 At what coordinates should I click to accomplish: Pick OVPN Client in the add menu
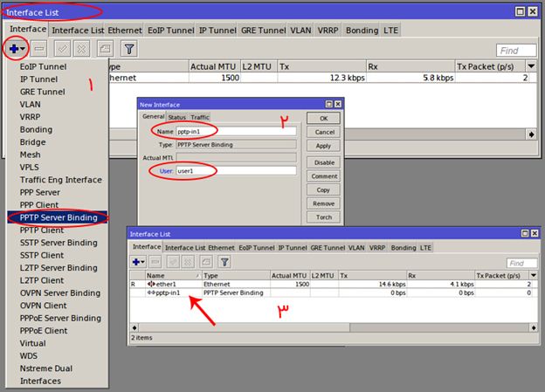tap(44, 306)
